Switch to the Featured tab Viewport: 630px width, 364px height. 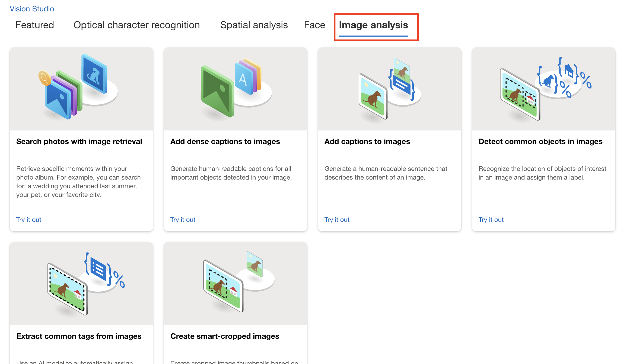pos(35,25)
